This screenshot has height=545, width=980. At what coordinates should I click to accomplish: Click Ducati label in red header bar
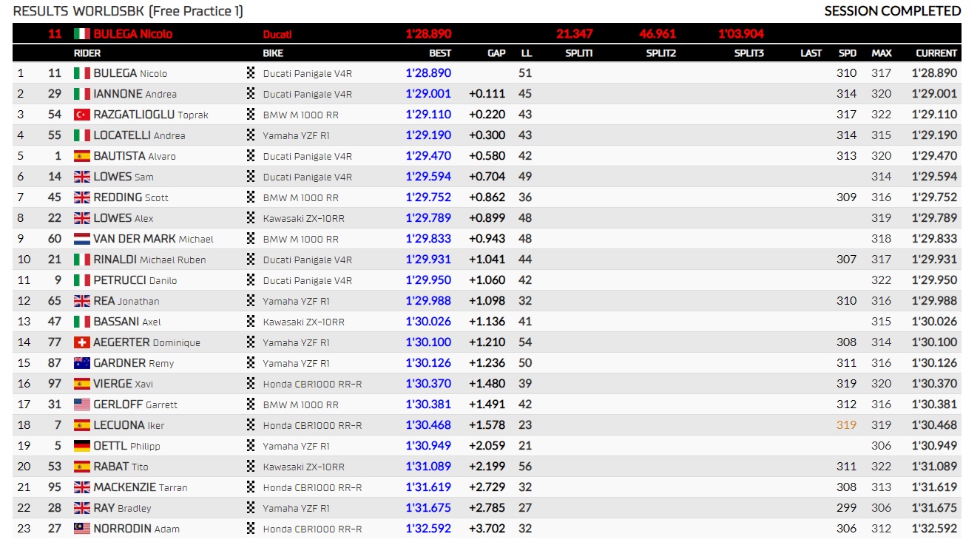pyautogui.click(x=278, y=34)
